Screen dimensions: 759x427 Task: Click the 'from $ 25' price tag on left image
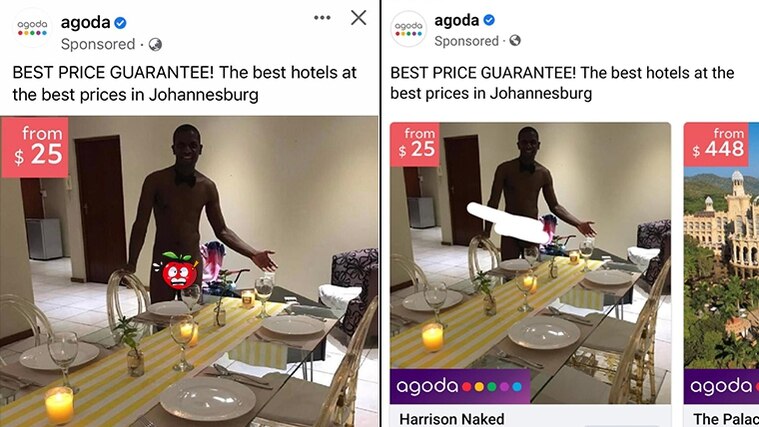pyautogui.click(x=35, y=147)
